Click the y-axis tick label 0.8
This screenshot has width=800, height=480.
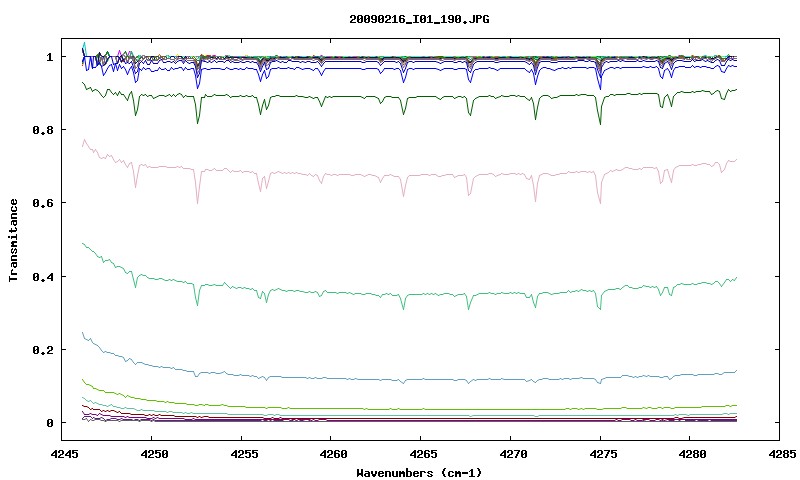pos(43,130)
